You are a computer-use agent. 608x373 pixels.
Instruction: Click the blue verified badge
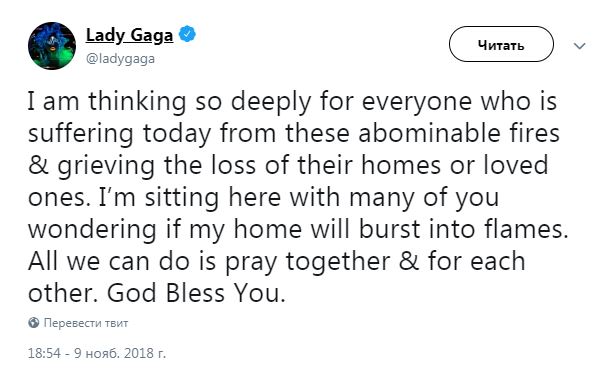pos(187,34)
